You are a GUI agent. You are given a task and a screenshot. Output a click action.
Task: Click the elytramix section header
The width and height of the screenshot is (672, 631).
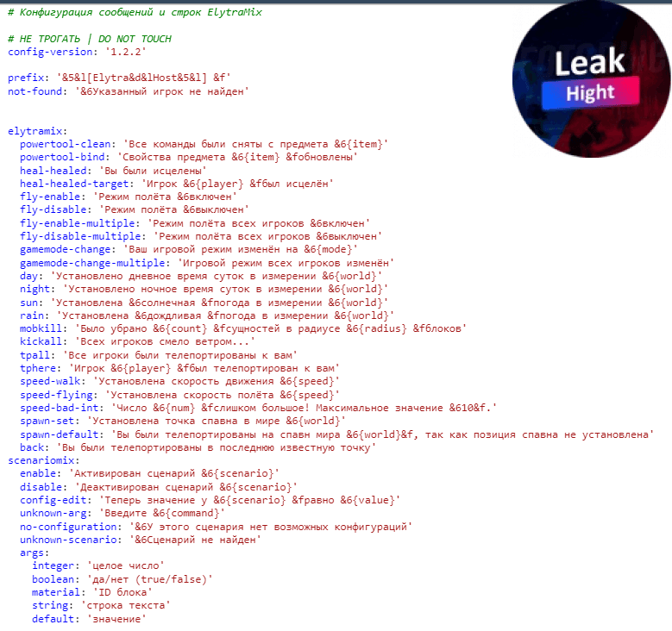37,131
